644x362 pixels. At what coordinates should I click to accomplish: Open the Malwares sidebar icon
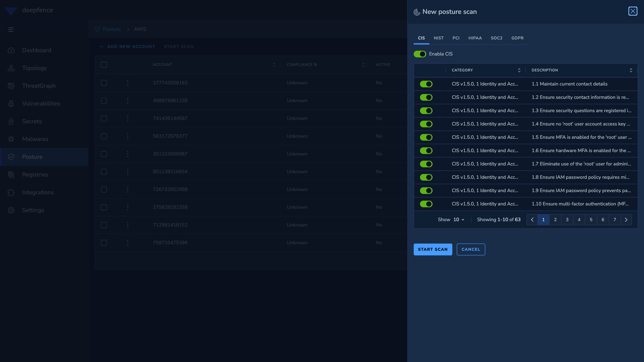point(11,139)
